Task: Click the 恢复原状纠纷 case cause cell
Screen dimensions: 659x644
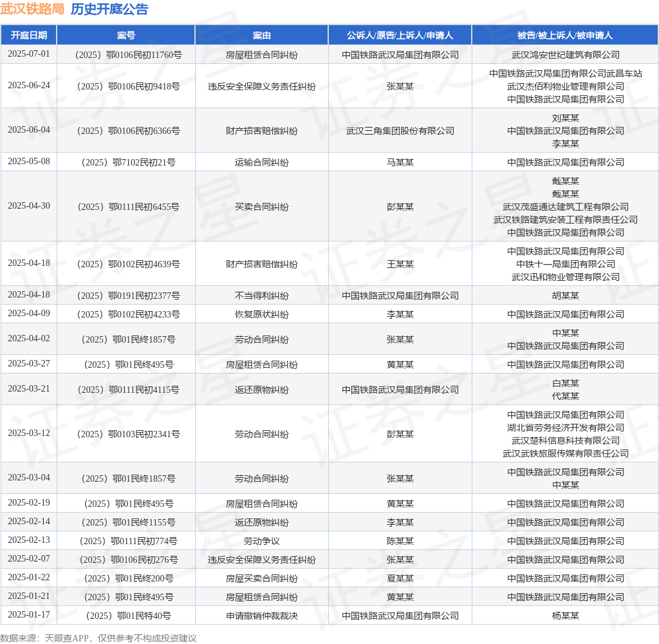Action: pyautogui.click(x=261, y=314)
